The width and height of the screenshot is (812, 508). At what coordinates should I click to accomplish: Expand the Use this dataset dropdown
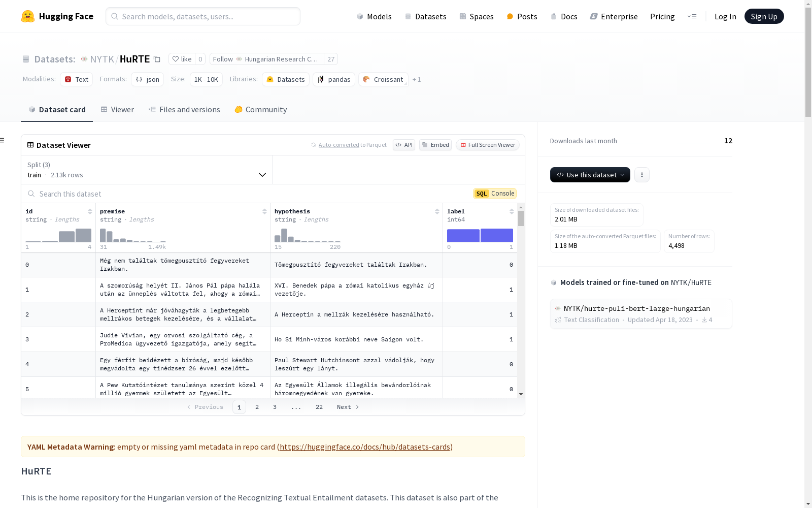point(590,175)
